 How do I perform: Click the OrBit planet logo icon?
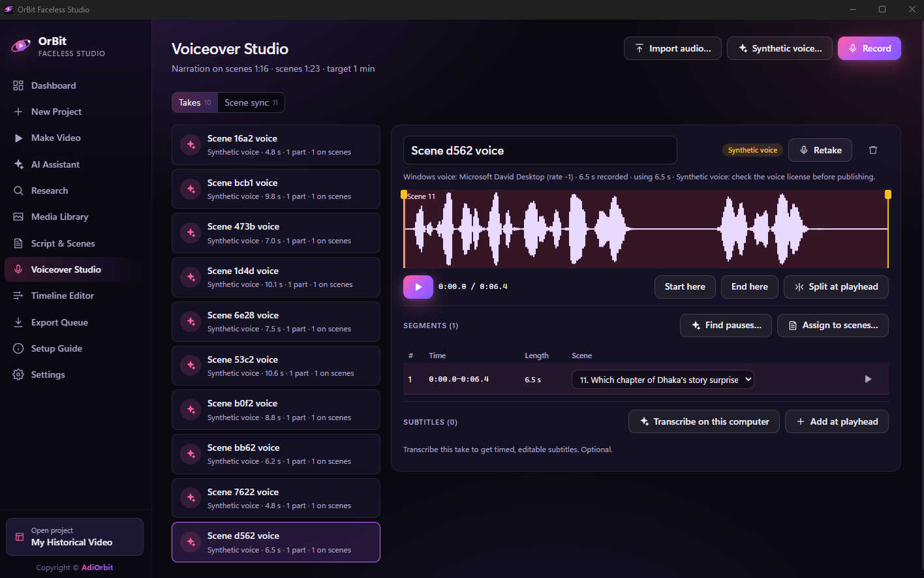click(x=21, y=46)
